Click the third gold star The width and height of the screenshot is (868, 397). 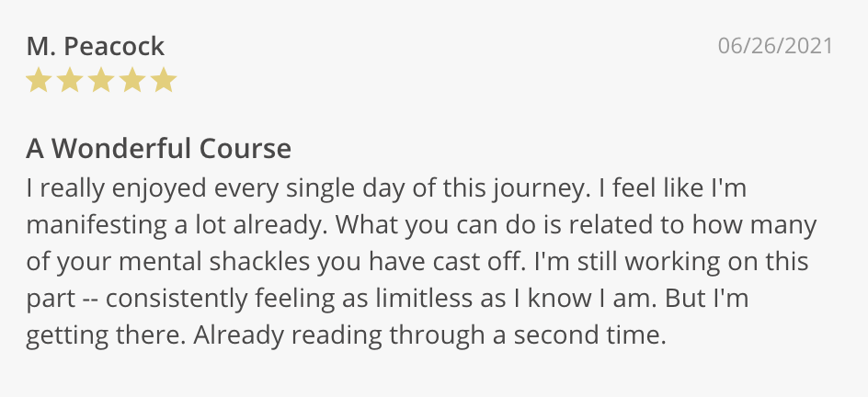[x=101, y=81]
